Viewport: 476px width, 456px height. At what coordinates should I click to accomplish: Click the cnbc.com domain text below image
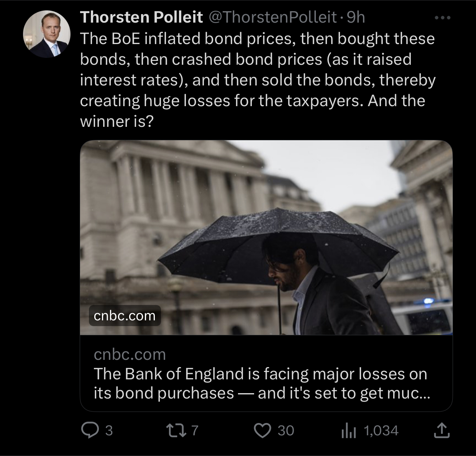[x=130, y=354]
